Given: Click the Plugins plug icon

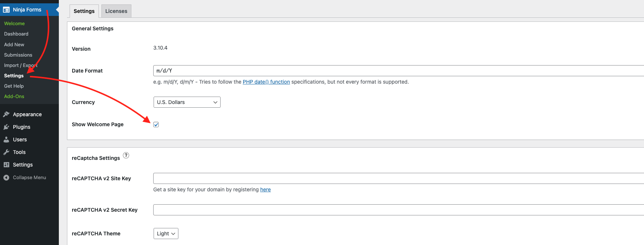Looking at the screenshot, I should [6, 127].
